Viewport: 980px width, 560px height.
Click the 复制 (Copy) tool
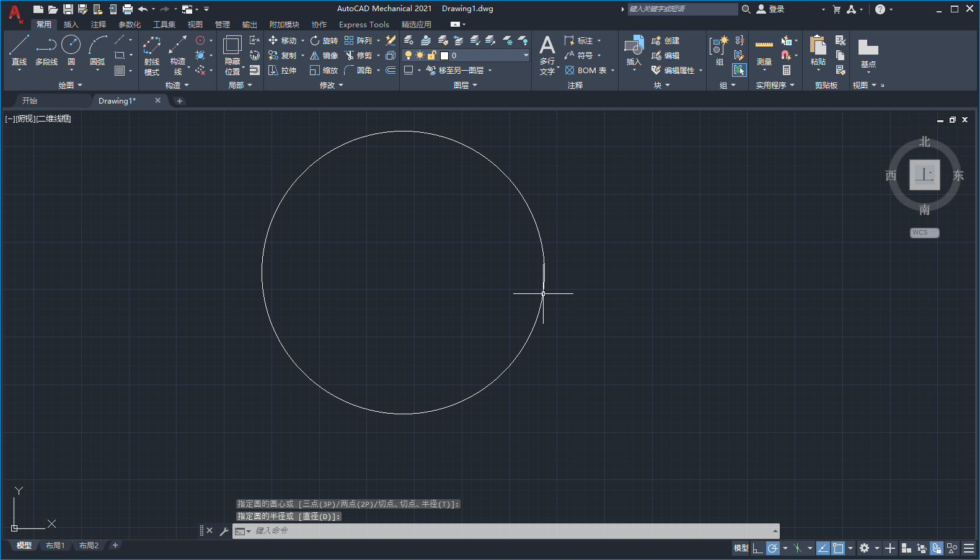coord(283,55)
